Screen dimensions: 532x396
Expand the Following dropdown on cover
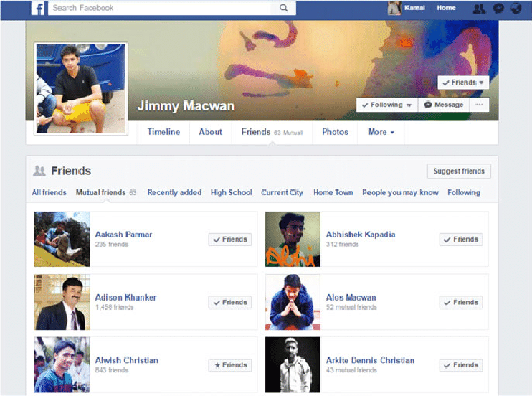[386, 105]
